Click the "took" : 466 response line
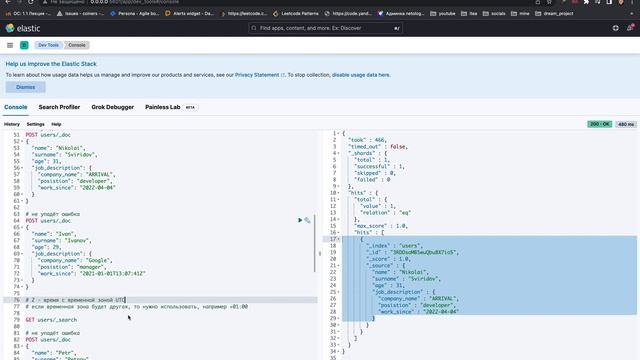 [x=367, y=140]
